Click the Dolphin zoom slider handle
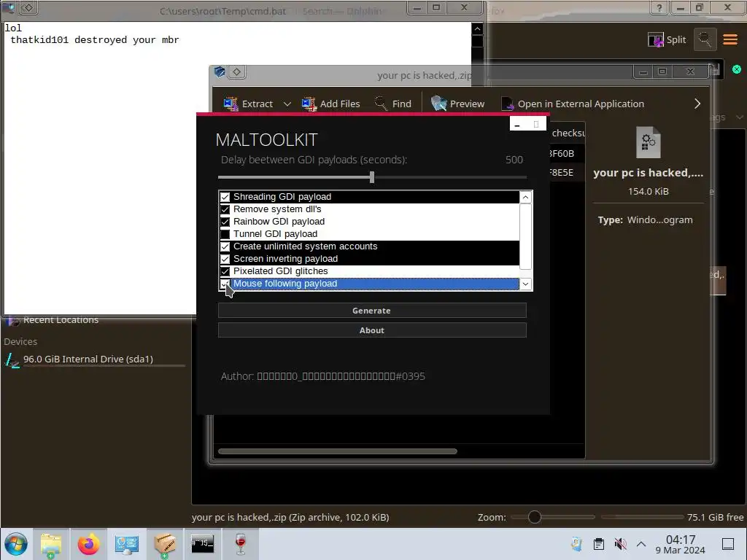 (x=535, y=517)
